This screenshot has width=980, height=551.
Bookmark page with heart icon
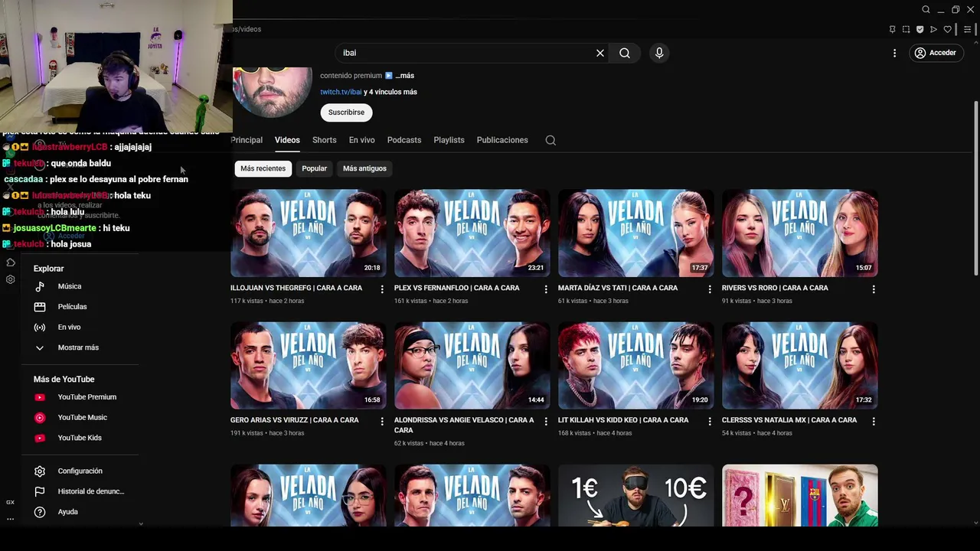pos(947,29)
